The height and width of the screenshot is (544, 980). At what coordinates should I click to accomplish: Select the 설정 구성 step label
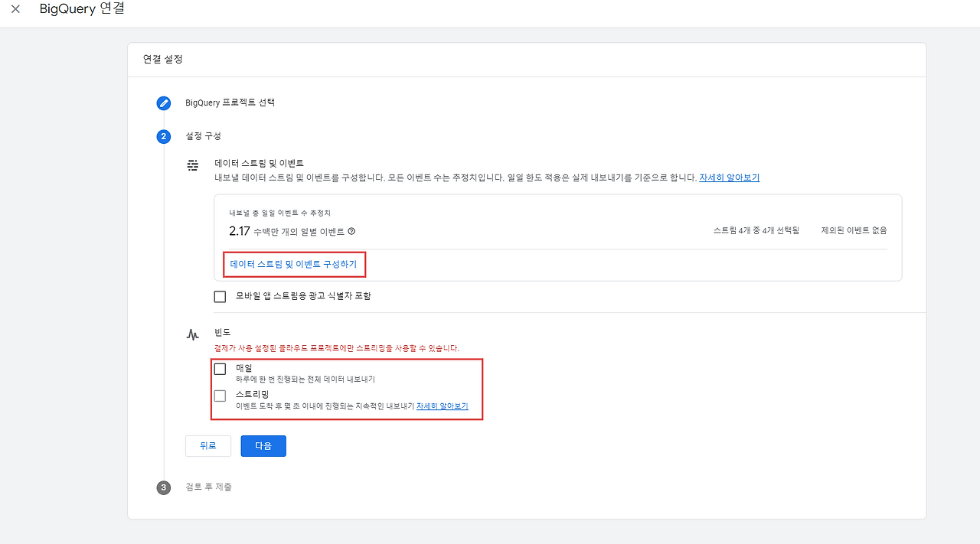tap(203, 136)
